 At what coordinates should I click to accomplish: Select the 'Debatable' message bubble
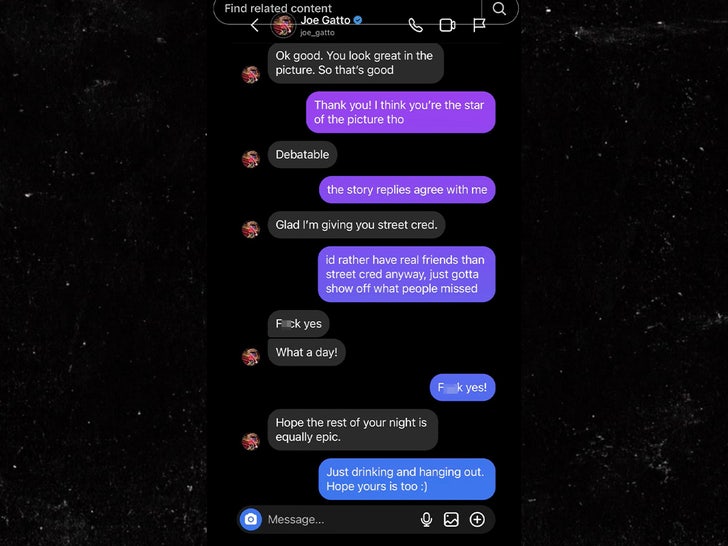tap(302, 155)
